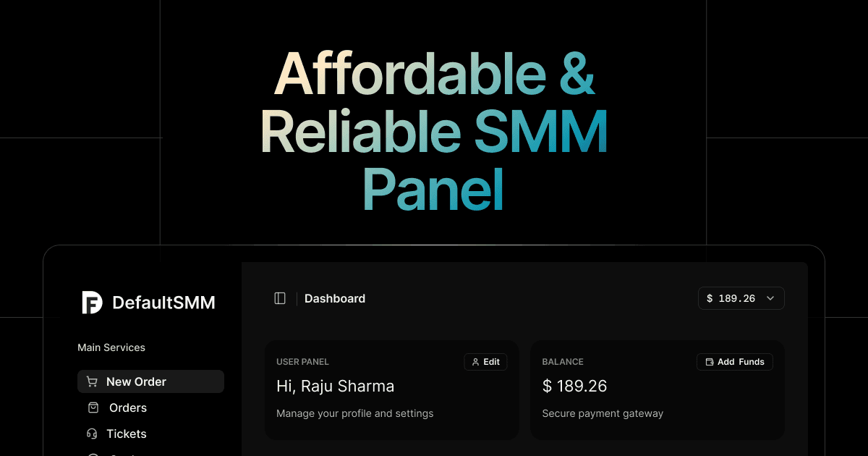Click the user icon inside the Edit button

475,362
